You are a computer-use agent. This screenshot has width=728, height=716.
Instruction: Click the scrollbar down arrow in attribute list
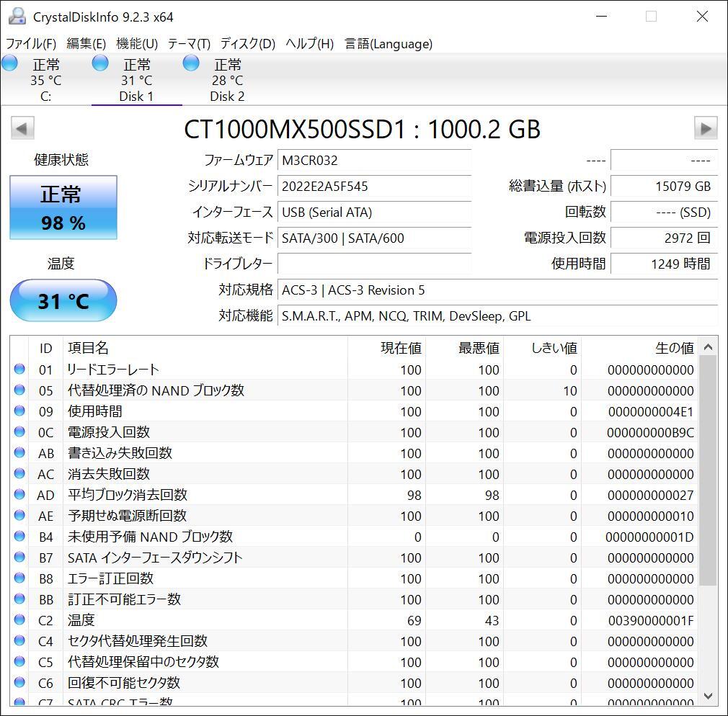[x=708, y=696]
